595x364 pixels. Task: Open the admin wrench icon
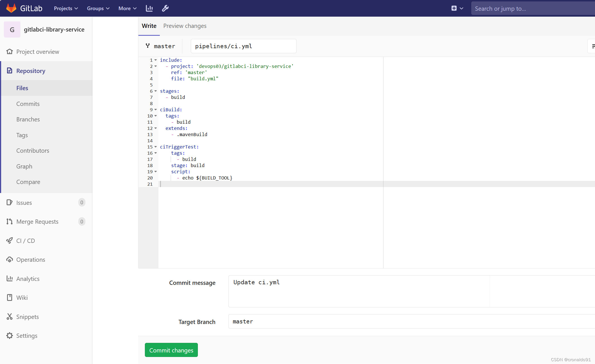click(165, 8)
